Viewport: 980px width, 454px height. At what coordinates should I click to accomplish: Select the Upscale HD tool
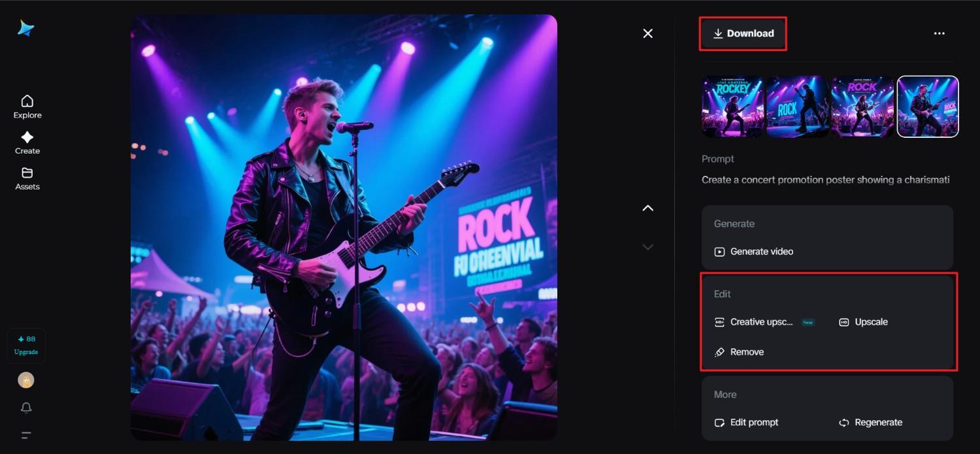point(862,321)
